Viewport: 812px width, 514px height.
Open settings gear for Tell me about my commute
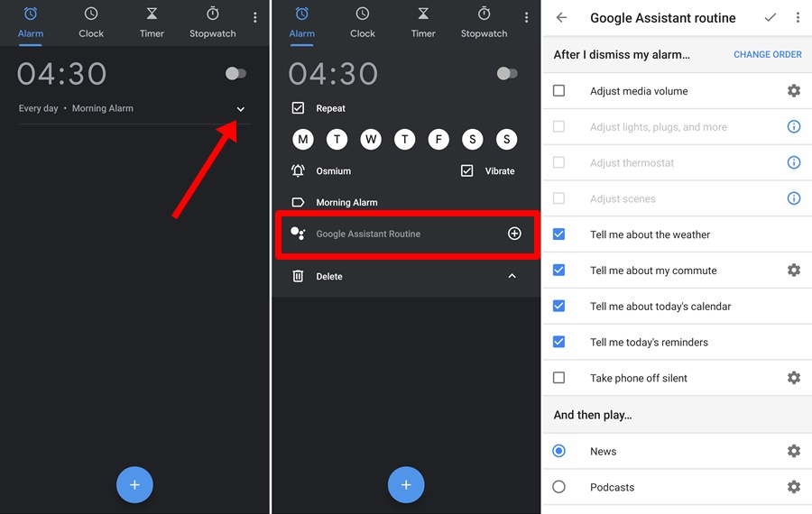(x=793, y=271)
